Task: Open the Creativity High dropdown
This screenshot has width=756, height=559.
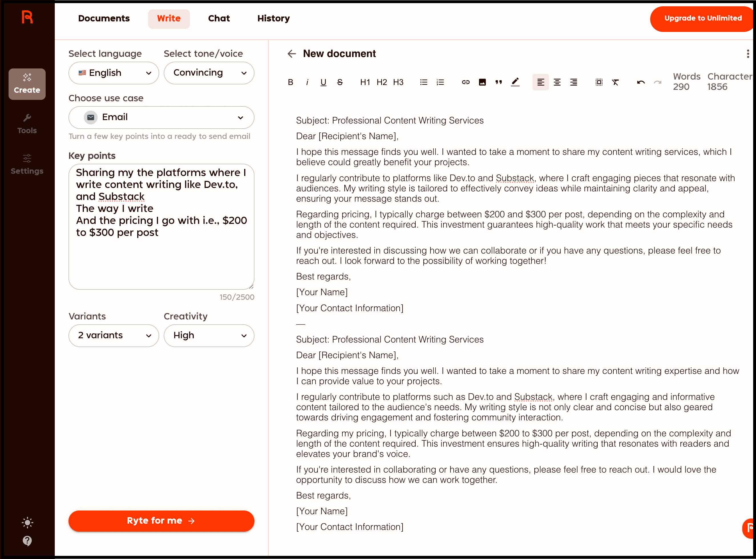Action: 209,335
